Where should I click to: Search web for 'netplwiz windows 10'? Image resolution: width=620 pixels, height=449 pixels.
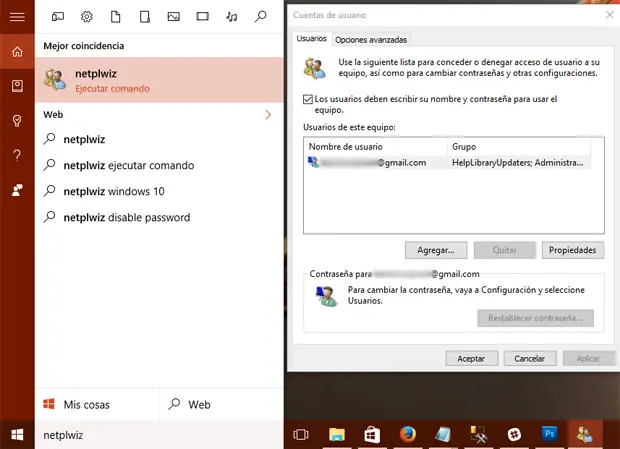click(159, 191)
